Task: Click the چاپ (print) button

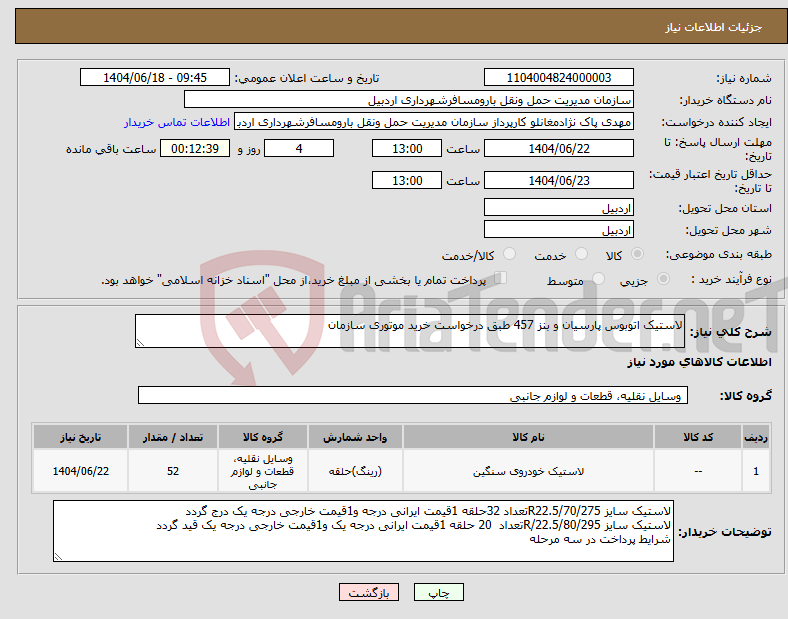Action: click(438, 592)
